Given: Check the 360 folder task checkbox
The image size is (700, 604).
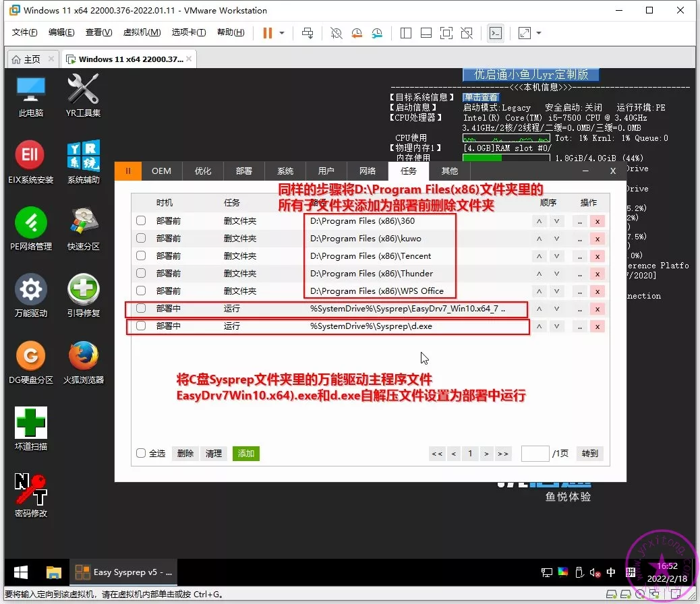Looking at the screenshot, I should pyautogui.click(x=141, y=220).
